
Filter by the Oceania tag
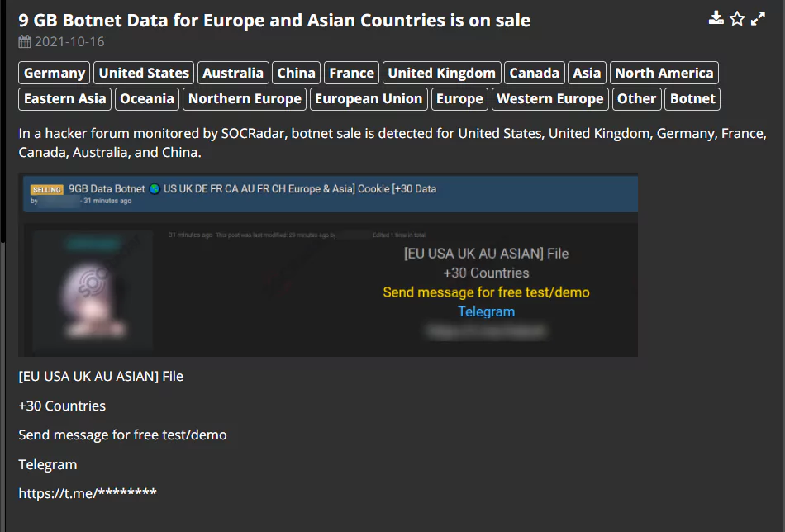point(147,99)
